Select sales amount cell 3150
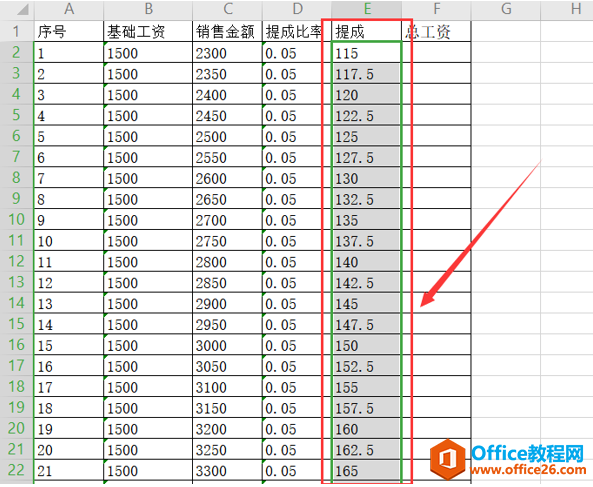This screenshot has width=593, height=487. tap(227, 408)
